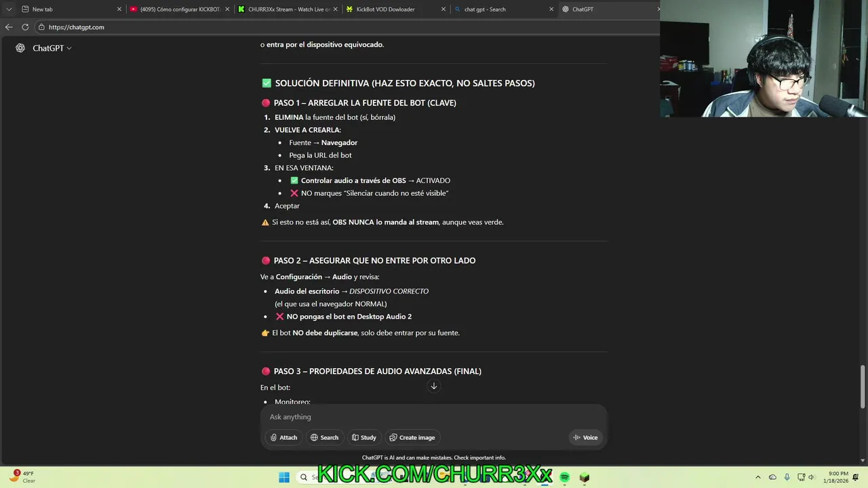868x488 pixels.
Task: Open Spotify from the taskbar
Action: pos(565,477)
